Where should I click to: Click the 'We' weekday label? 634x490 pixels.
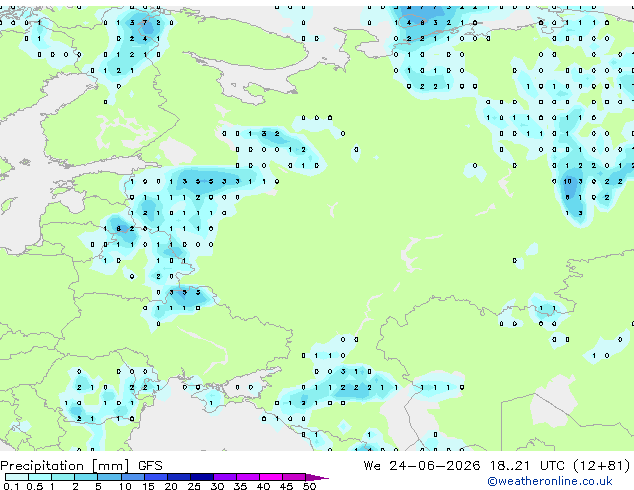pyautogui.click(x=372, y=466)
